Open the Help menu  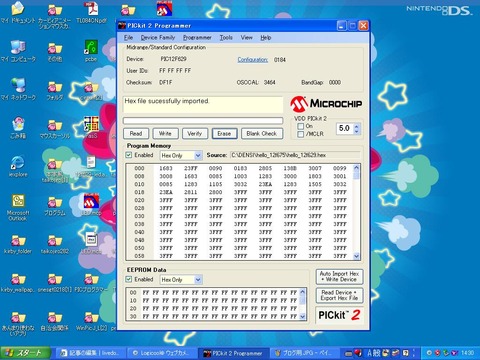click(265, 38)
